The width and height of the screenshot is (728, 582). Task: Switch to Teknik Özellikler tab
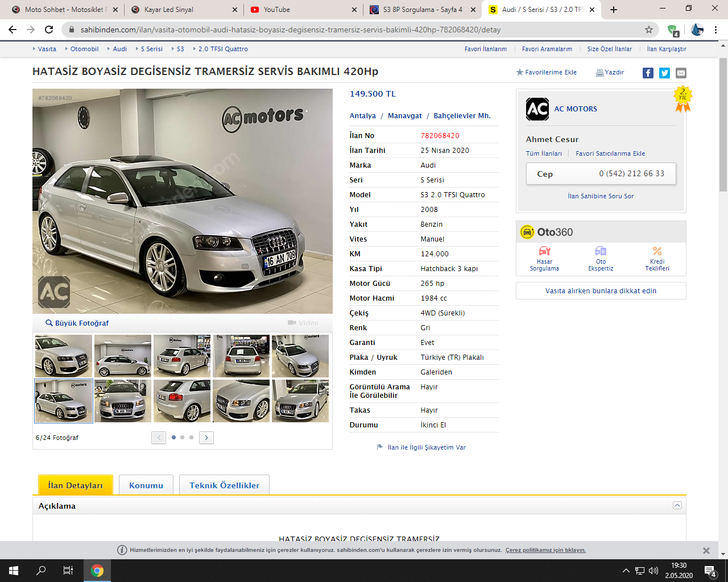pyautogui.click(x=224, y=485)
